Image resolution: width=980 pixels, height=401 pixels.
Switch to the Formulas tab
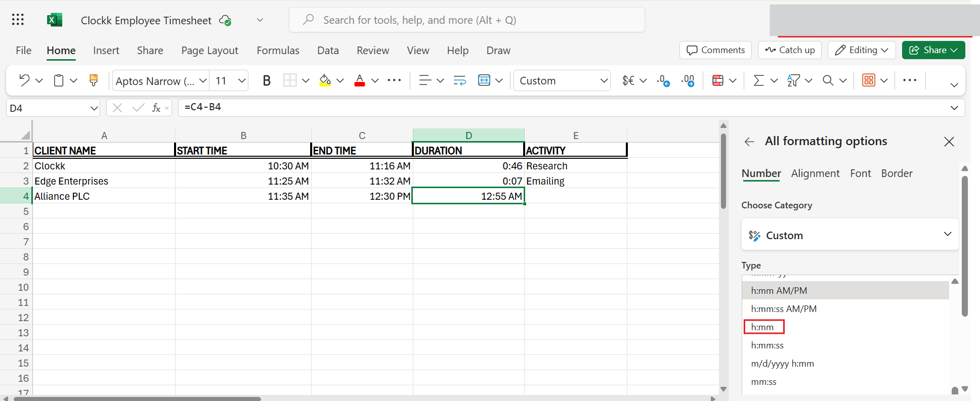278,51
